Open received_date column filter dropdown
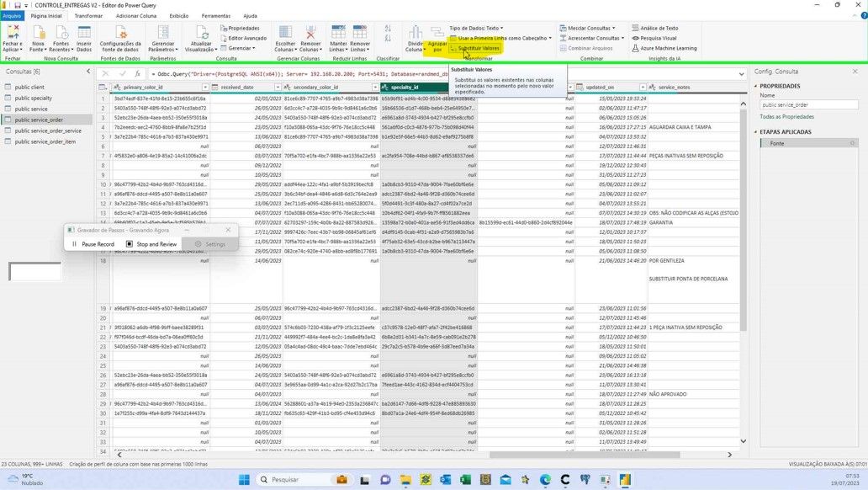868x490 pixels. click(278, 87)
